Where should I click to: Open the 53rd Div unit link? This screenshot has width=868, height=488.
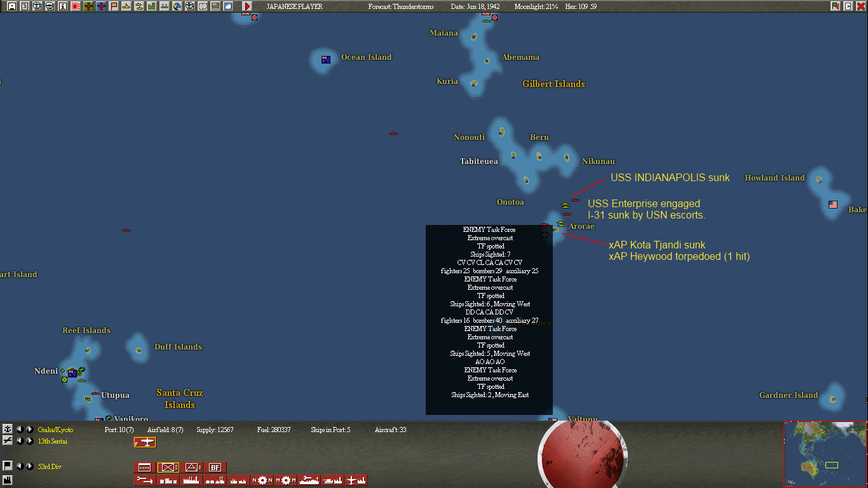50,466
